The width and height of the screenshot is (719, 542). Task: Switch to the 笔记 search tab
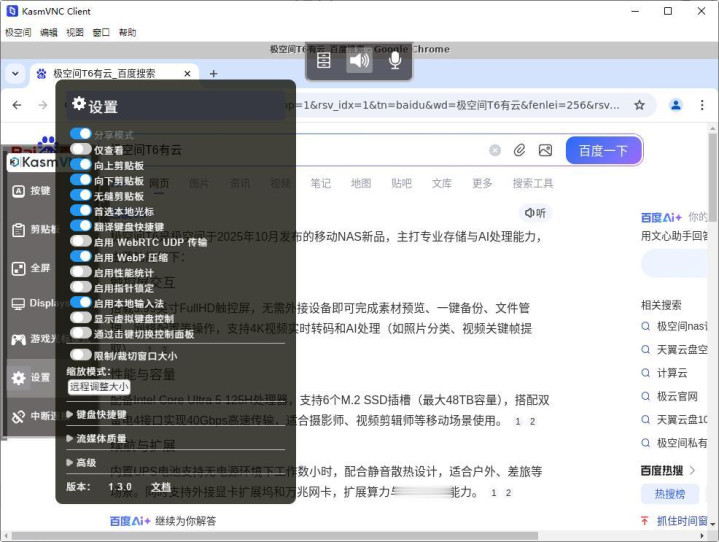[320, 184]
